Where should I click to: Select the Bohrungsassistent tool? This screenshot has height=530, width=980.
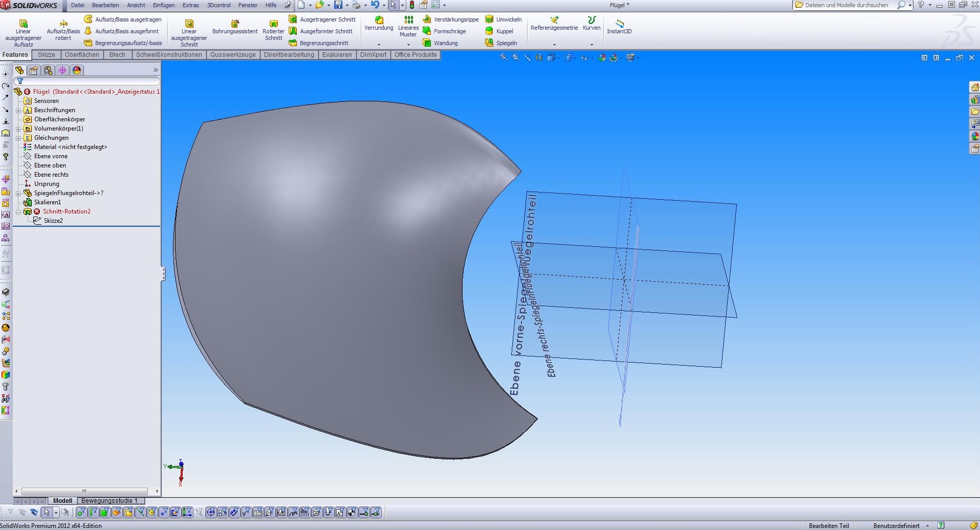(x=235, y=27)
